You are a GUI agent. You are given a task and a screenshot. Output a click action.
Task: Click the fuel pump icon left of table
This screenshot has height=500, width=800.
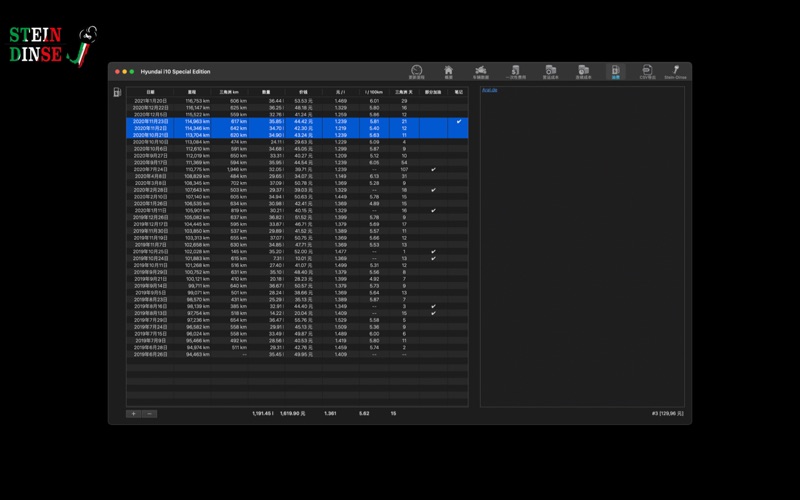pyautogui.click(x=117, y=92)
